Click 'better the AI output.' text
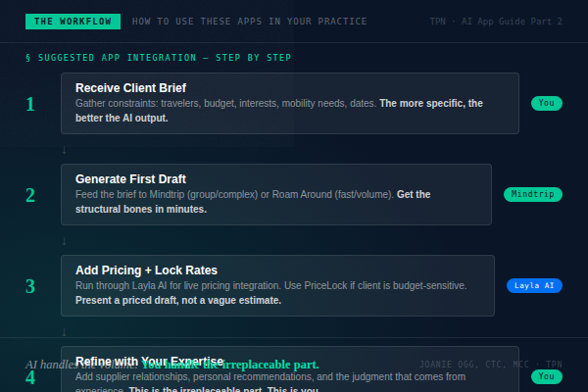588x392 pixels. tap(122, 118)
